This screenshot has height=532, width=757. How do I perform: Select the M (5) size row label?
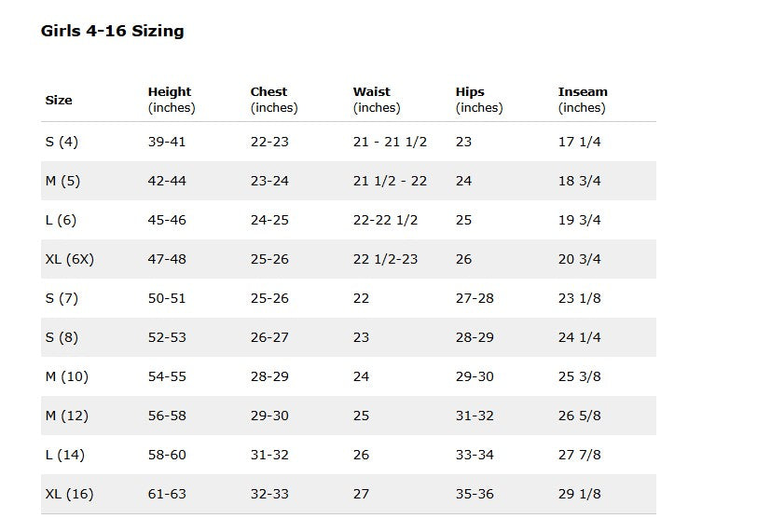(62, 181)
